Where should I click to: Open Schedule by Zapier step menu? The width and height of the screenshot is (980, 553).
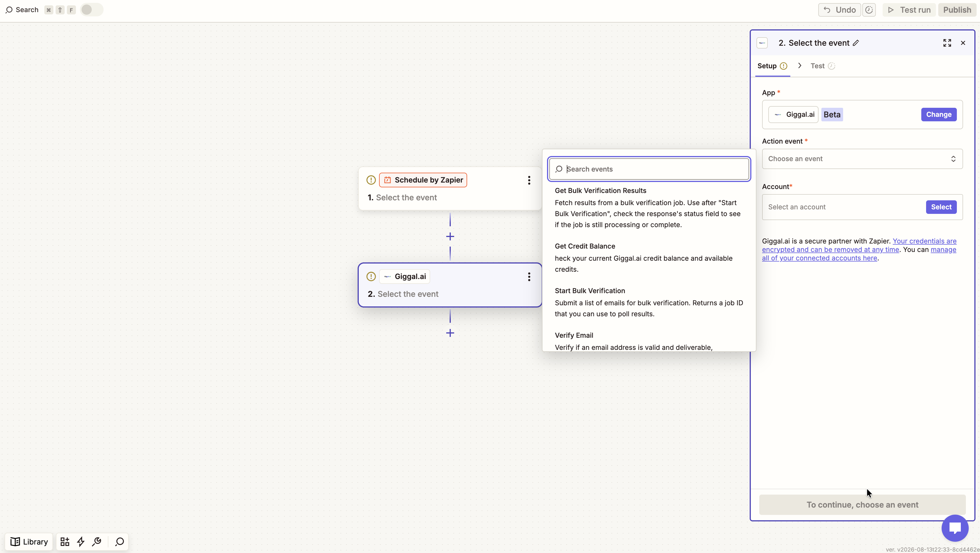(529, 180)
